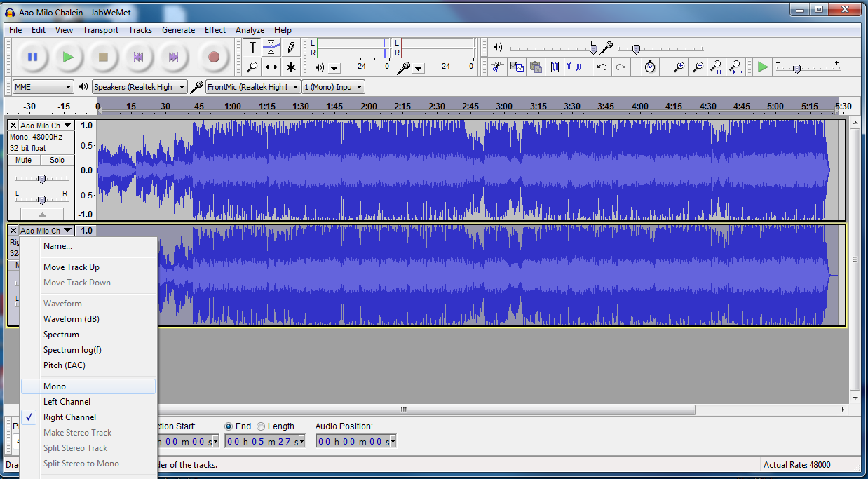Select the Draw tool pencil
The image size is (868, 479).
[x=291, y=47]
